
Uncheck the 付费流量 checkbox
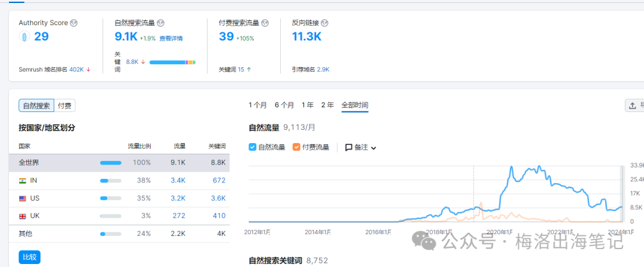(x=296, y=147)
